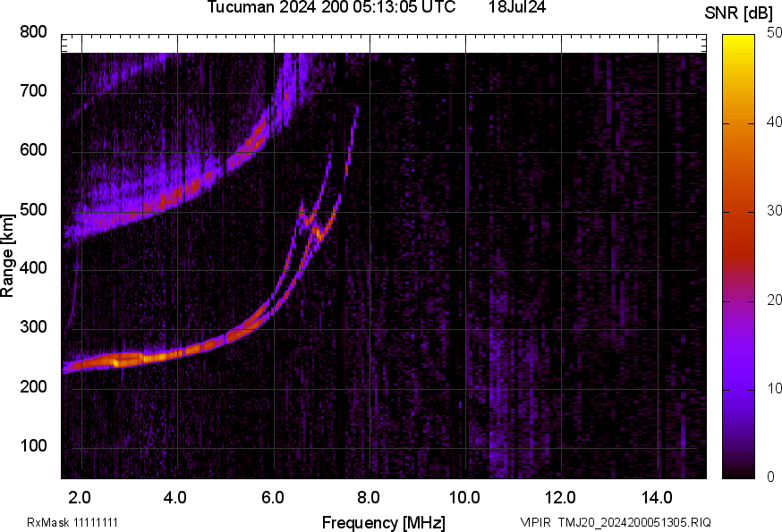The width and height of the screenshot is (782, 532).
Task: Click the range tick label '100'
Action: [x=33, y=445]
